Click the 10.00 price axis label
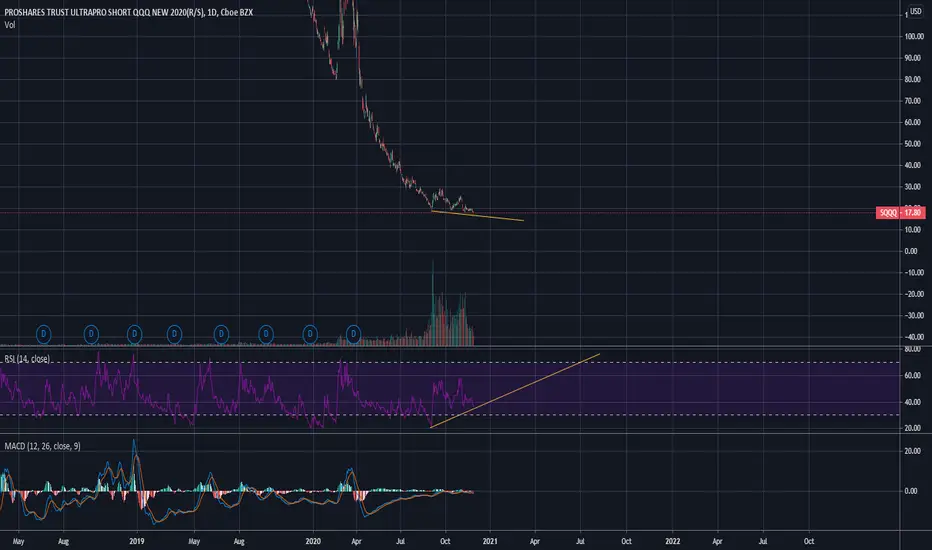932x550 pixels. (x=912, y=230)
